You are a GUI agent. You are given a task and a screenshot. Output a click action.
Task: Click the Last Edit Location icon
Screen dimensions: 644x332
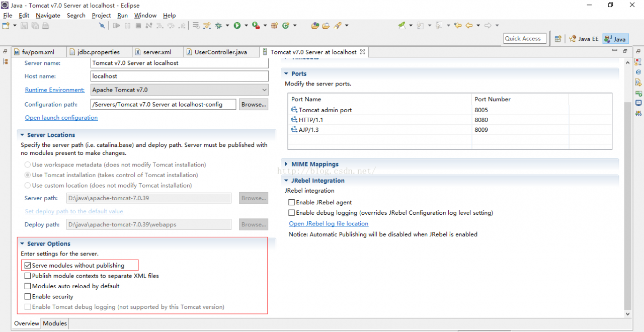point(458,25)
